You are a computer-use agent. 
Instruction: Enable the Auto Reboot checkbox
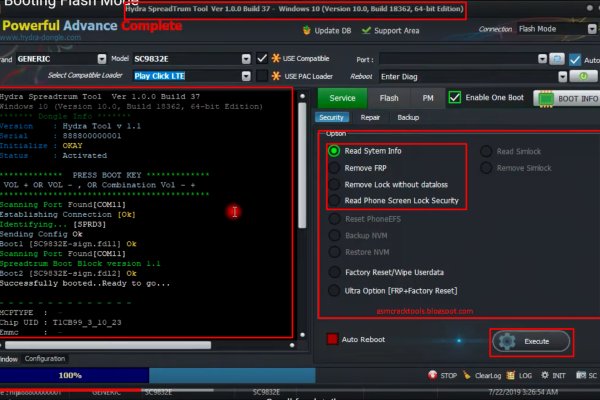pyautogui.click(x=331, y=339)
